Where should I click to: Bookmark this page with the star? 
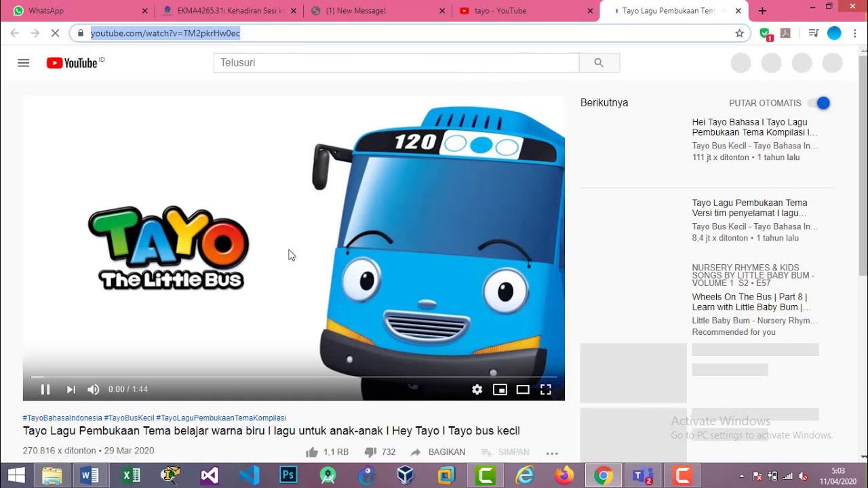739,33
